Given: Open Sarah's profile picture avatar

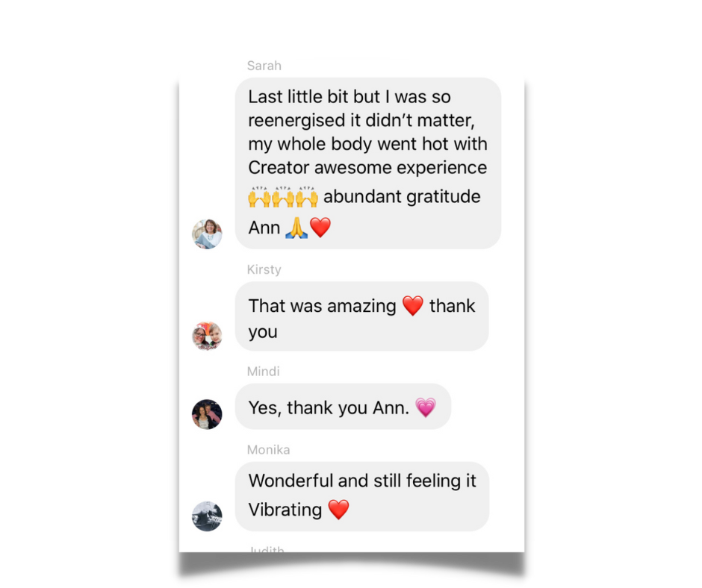Looking at the screenshot, I should pyautogui.click(x=207, y=234).
